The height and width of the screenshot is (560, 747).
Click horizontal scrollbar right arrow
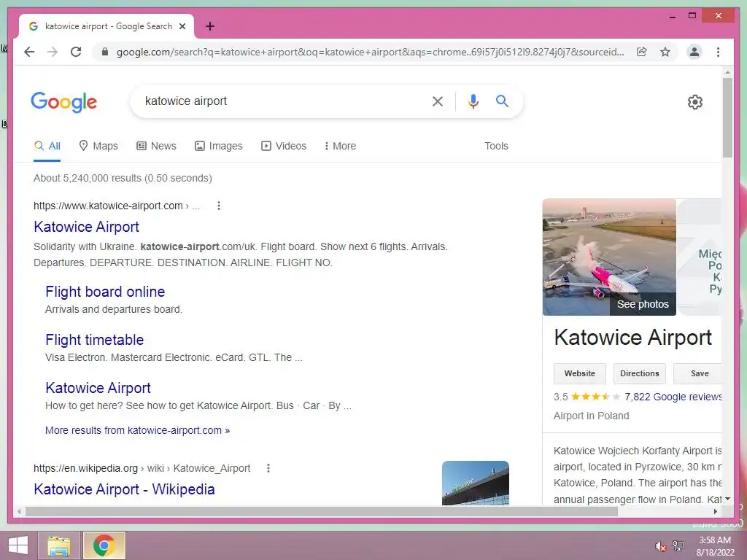click(715, 511)
